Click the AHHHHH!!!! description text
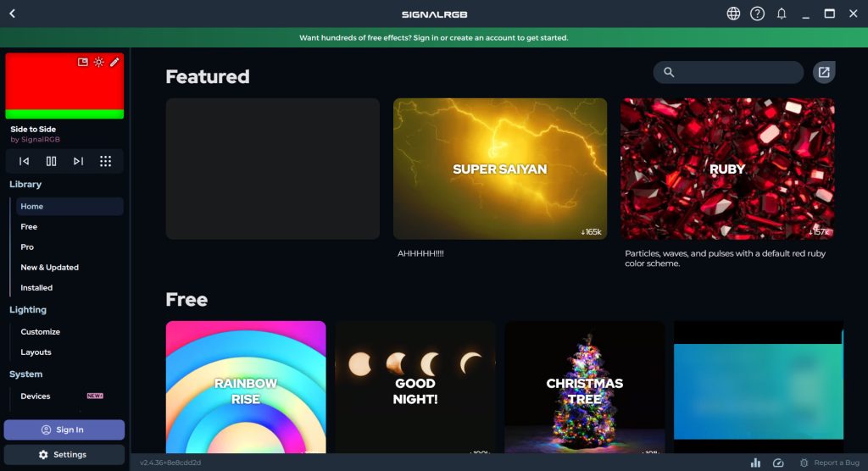Viewport: 868px width, 471px height. 420,253
